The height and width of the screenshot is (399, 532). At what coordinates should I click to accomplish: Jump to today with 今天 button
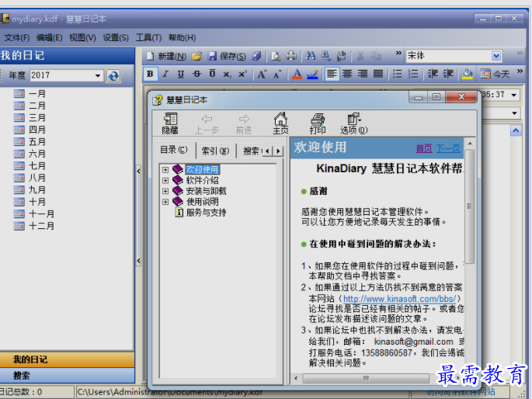pos(495,74)
